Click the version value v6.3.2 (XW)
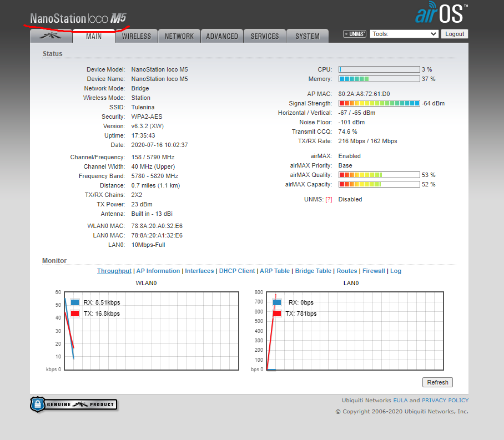Viewport: 504px width, 440px height. (148, 126)
